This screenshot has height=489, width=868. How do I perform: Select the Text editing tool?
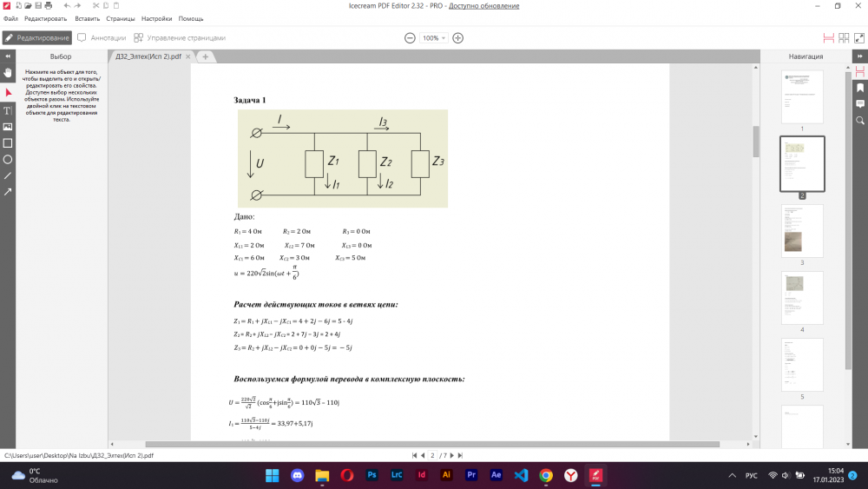pos(8,110)
